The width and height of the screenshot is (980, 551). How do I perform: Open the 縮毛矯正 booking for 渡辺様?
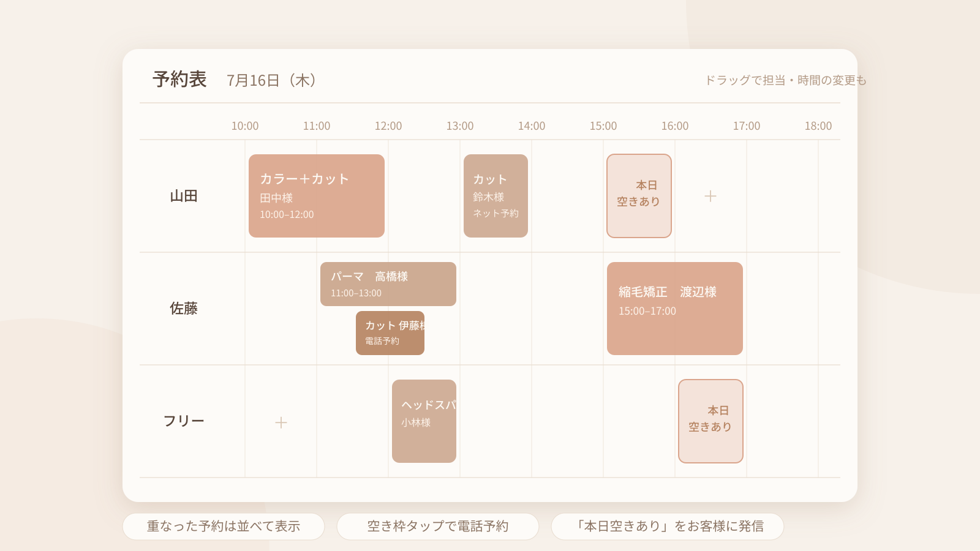point(675,309)
